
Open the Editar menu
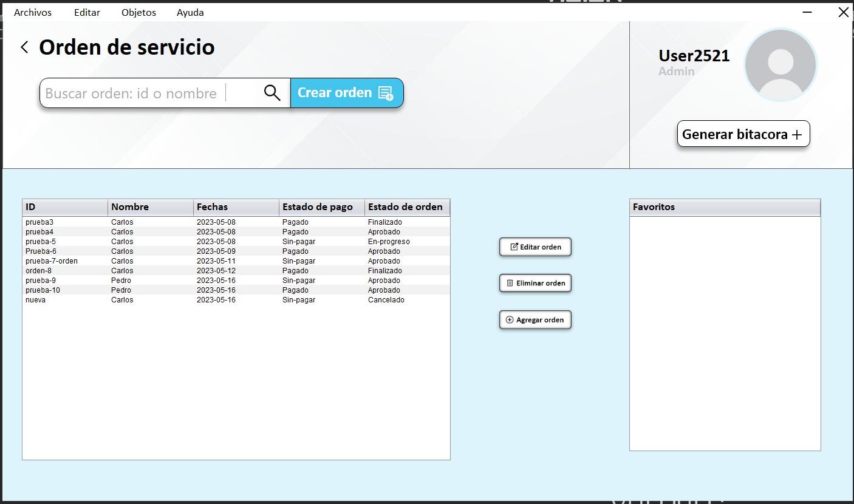click(87, 12)
